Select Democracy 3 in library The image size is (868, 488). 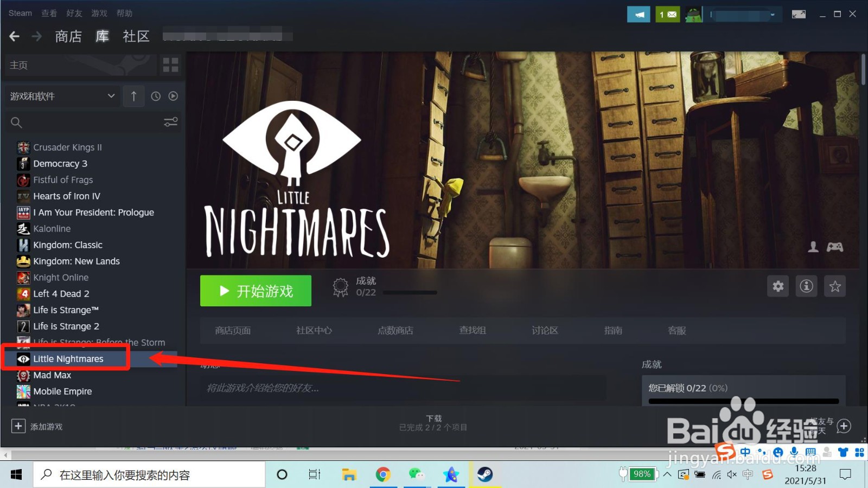(x=60, y=163)
